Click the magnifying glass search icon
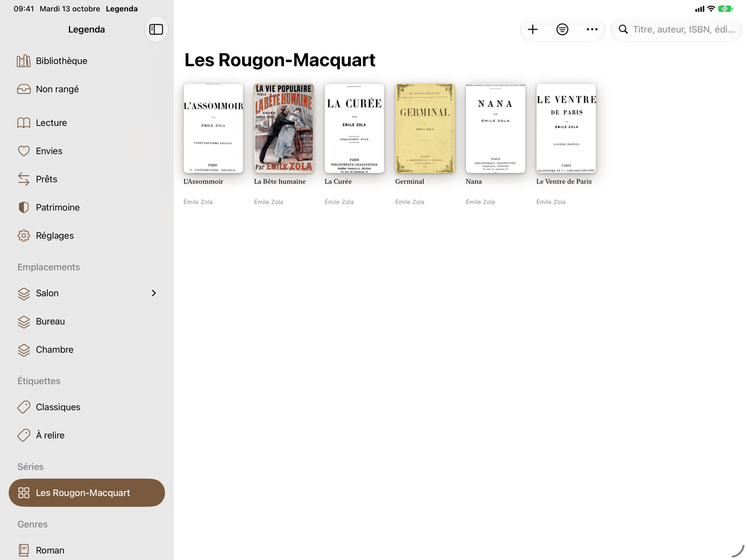The height and width of the screenshot is (560, 747). [x=623, y=29]
